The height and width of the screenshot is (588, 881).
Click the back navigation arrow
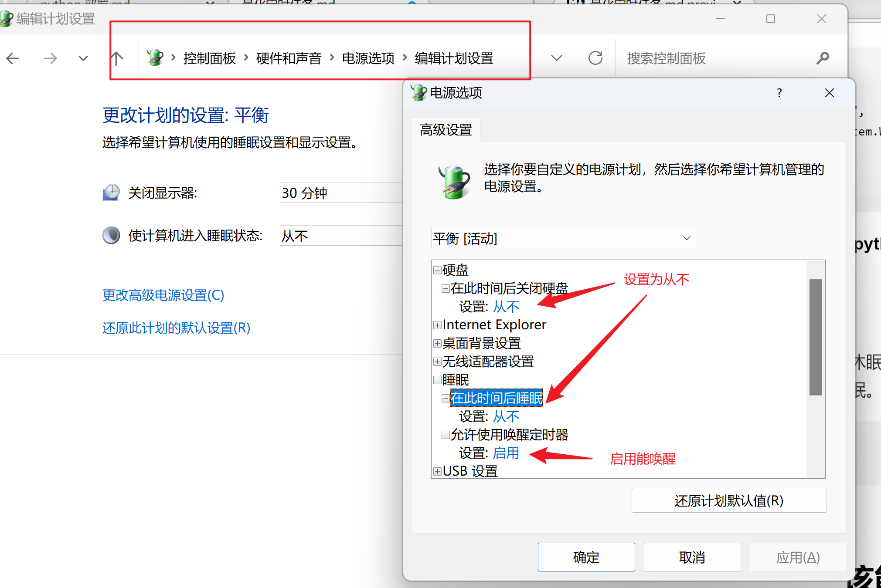click(13, 58)
